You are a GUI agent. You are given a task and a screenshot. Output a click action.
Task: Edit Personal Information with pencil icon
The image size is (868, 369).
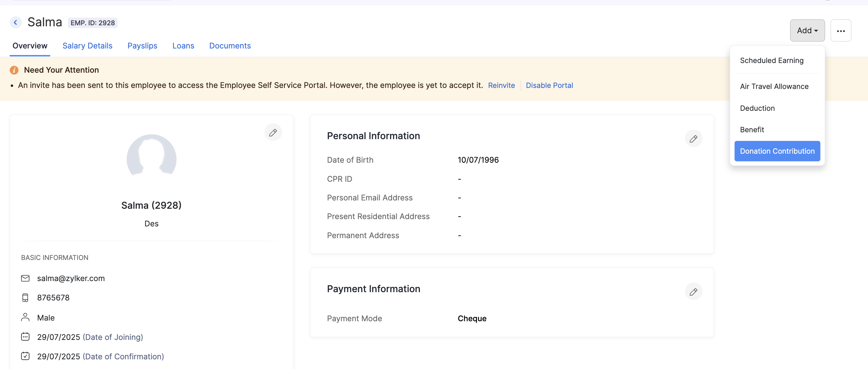point(693,139)
